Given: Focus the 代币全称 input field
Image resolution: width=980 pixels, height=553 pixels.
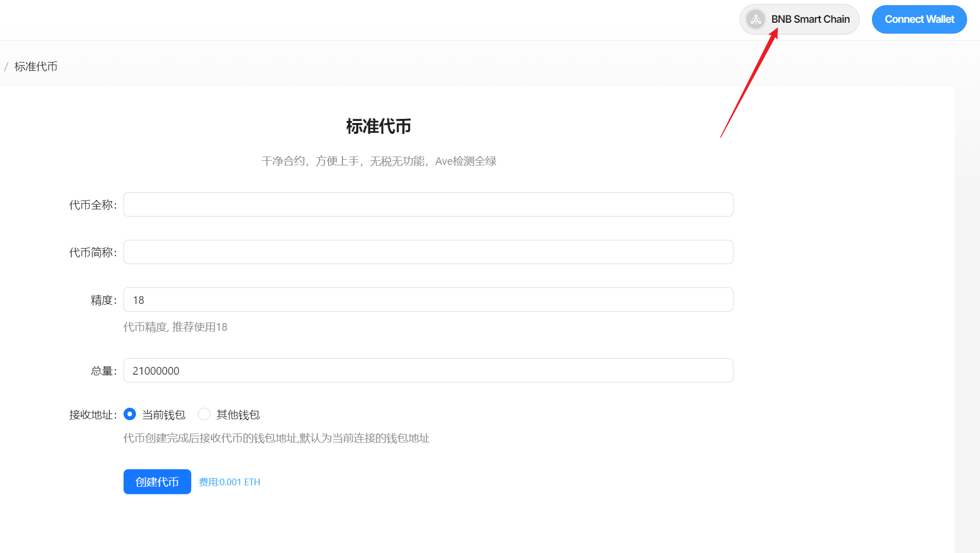Looking at the screenshot, I should click(x=428, y=205).
